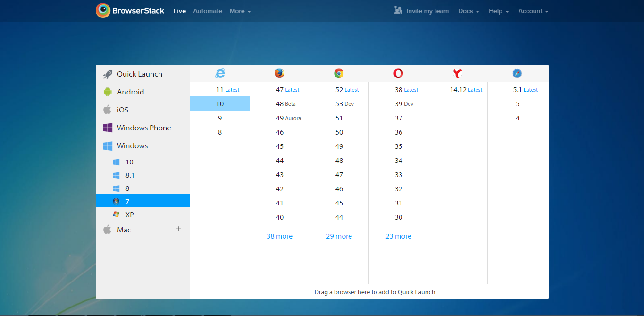Expand Mac versions with plus icon
Screen dimensions: 644x316
pyautogui.click(x=178, y=229)
